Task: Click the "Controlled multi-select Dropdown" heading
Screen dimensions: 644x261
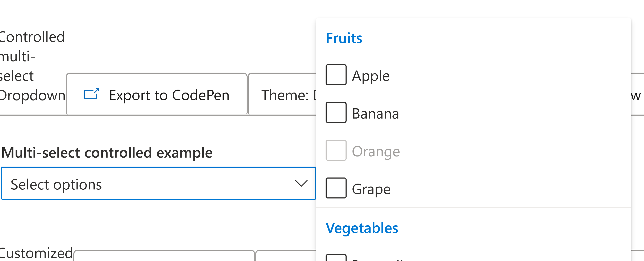Action: click(x=32, y=66)
